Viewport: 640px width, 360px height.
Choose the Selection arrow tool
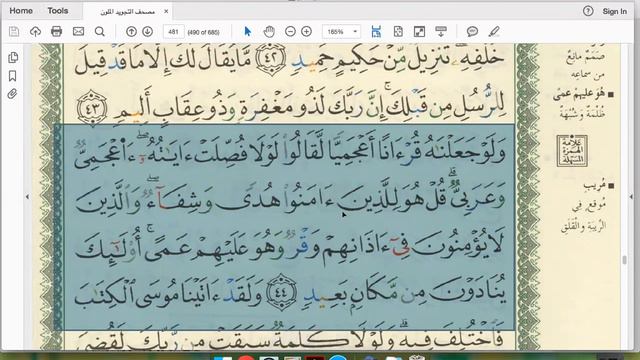tap(247, 31)
